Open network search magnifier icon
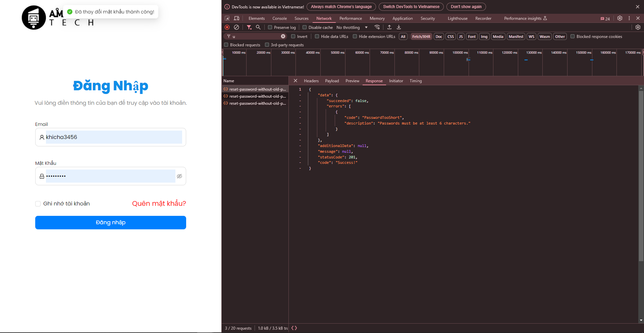The image size is (644, 333). [258, 27]
